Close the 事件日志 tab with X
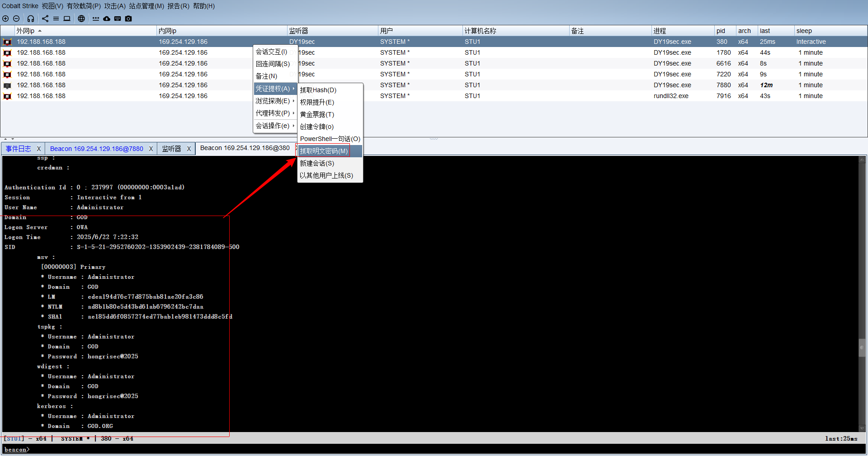This screenshot has height=456, width=868. (39, 149)
